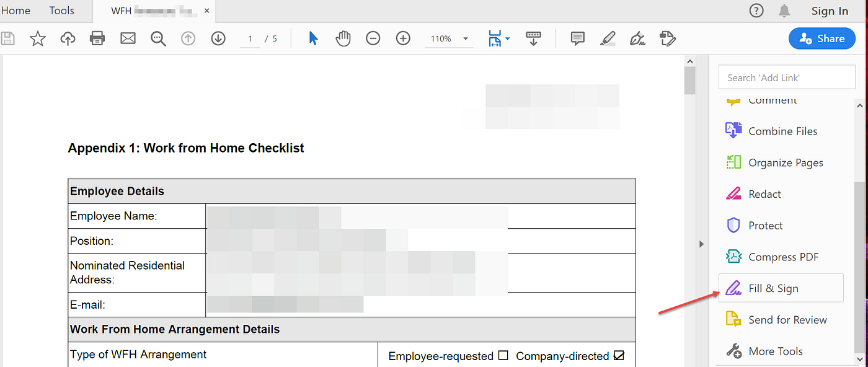Open Help question mark icon

(756, 11)
